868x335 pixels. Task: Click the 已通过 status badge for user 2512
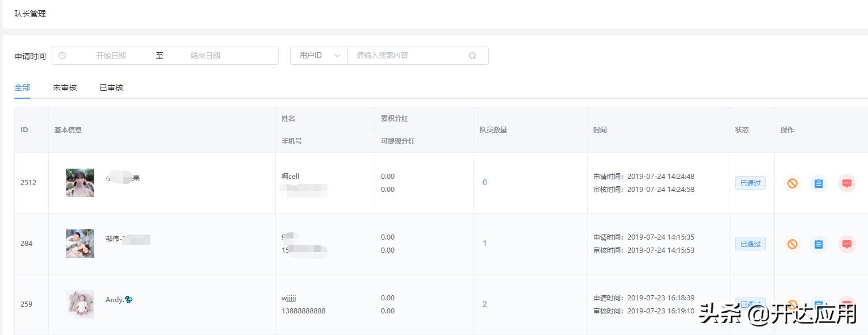(750, 183)
